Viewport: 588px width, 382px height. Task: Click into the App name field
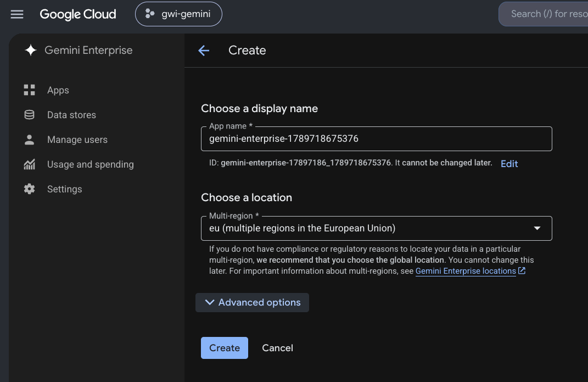[377, 139]
